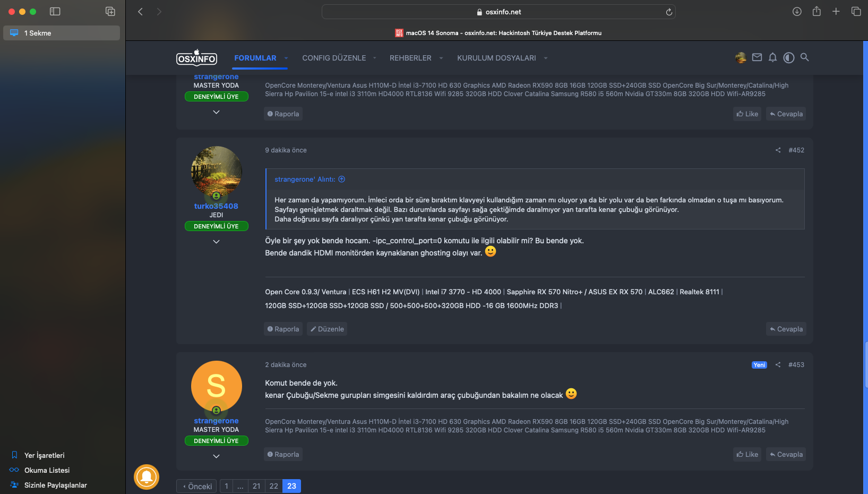Open the FORUMLAR dropdown arrow
This screenshot has width=868, height=494.
click(x=286, y=58)
